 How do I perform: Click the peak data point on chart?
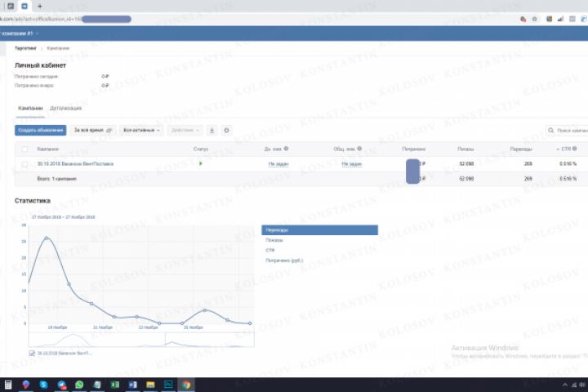pos(47,238)
